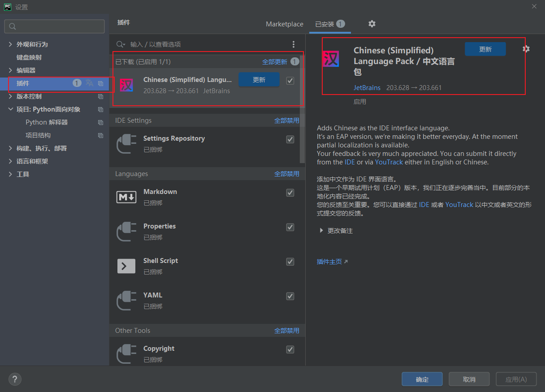
Task: Click the 确定 button
Action: 422,379
